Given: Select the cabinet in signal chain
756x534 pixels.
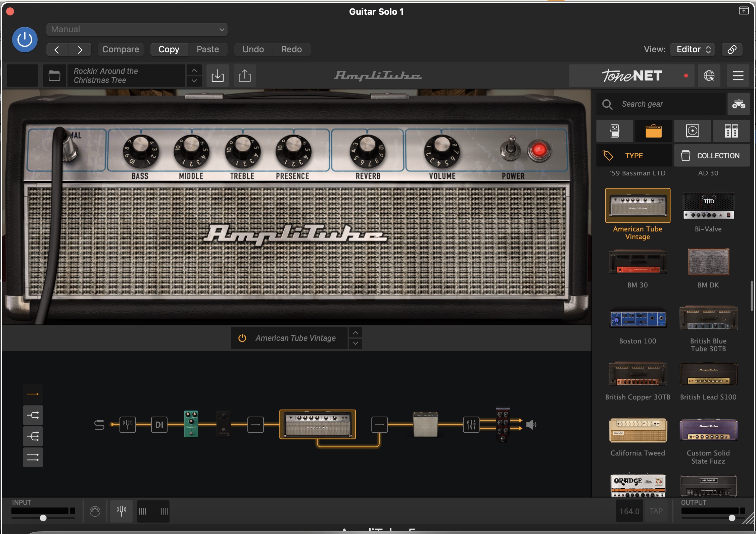Looking at the screenshot, I should click(x=425, y=424).
